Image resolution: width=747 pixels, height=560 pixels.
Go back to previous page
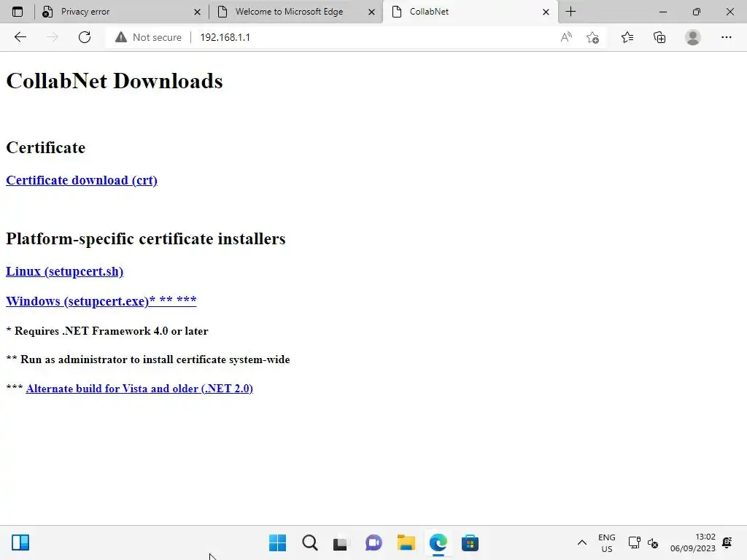(x=20, y=37)
